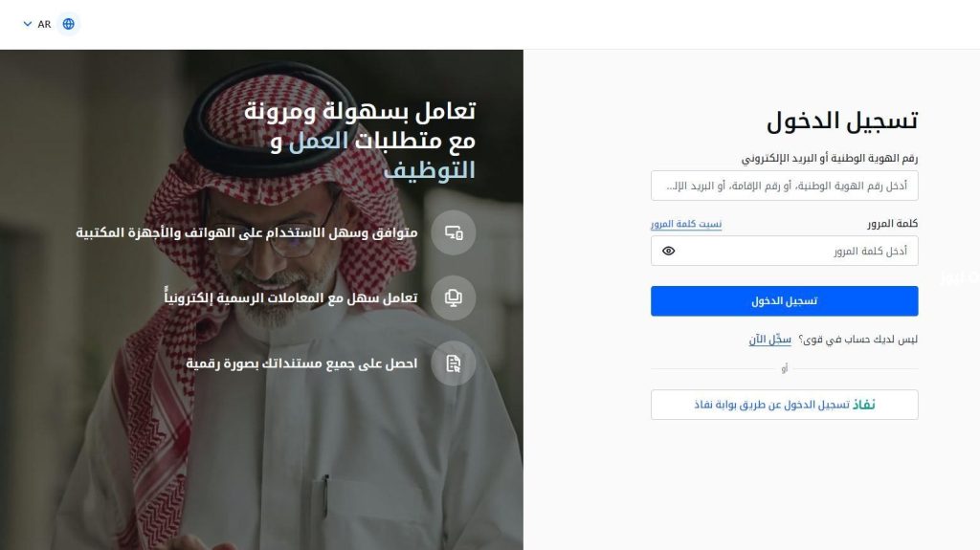Click the blue تسجيل الدخول button
This screenshot has width=980, height=550.
tap(785, 301)
